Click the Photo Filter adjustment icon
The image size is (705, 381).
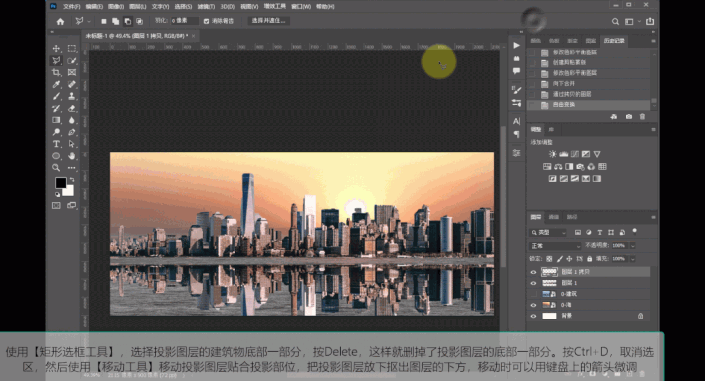coord(580,166)
